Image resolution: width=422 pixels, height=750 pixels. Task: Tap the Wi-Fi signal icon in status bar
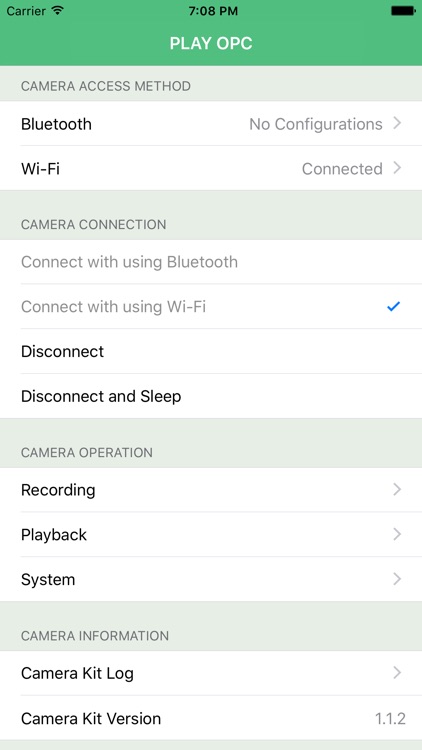(x=57, y=11)
